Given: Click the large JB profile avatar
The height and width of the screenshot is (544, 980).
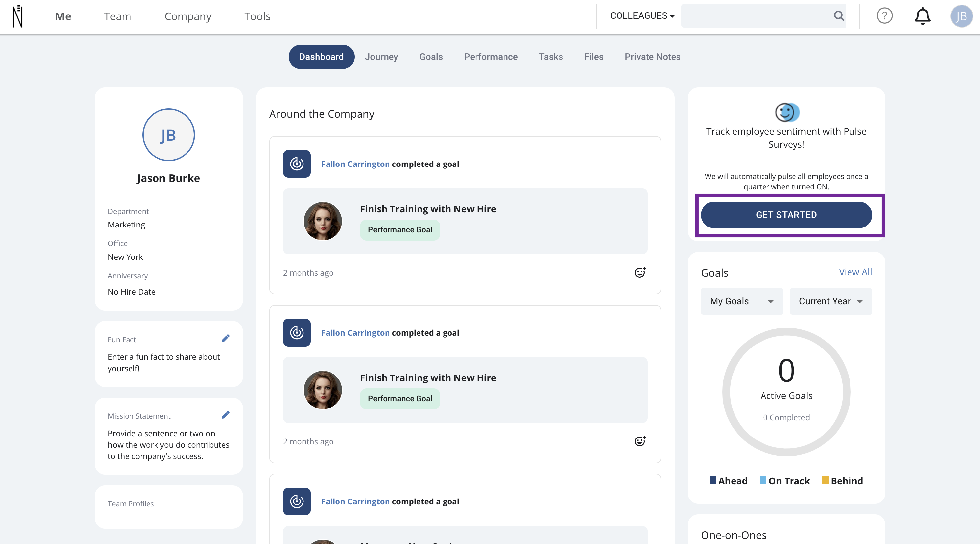Looking at the screenshot, I should [168, 135].
